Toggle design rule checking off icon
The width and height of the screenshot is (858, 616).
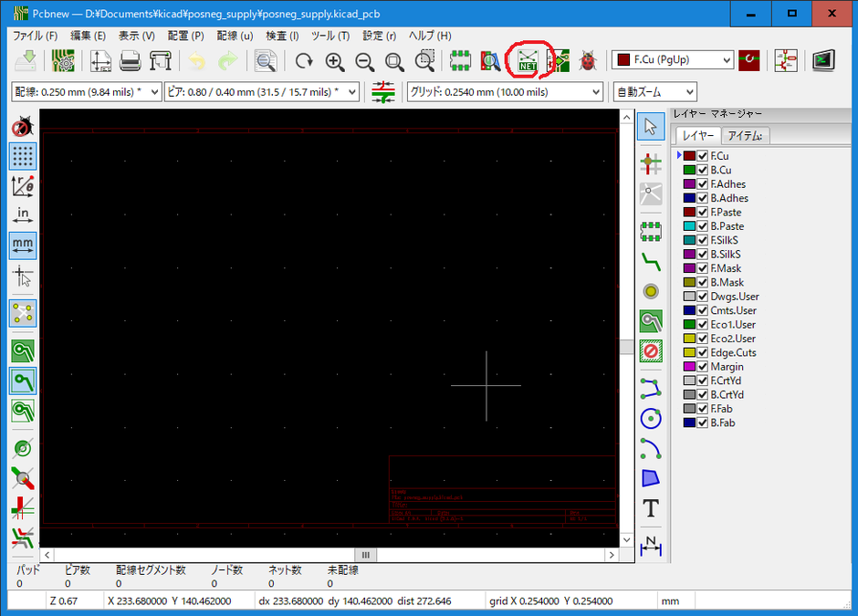tap(23, 126)
